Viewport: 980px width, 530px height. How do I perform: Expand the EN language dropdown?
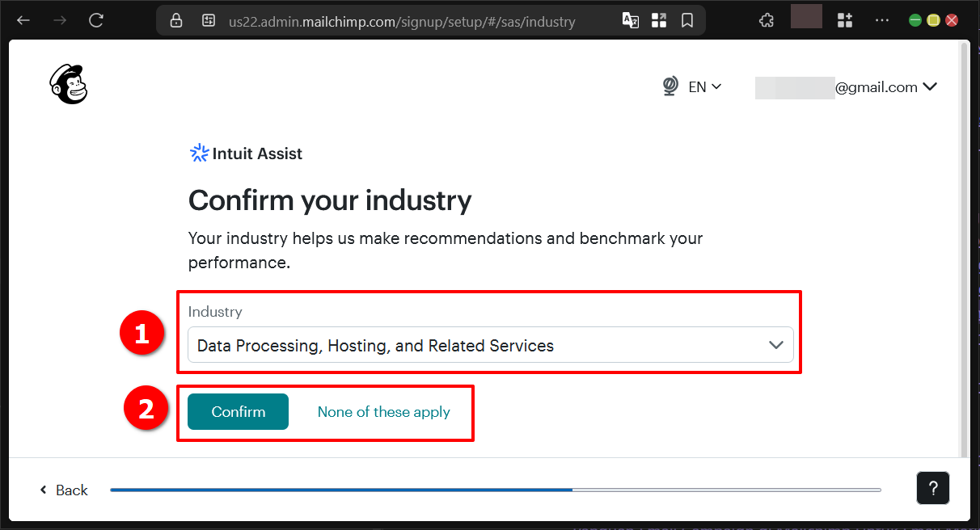(703, 86)
